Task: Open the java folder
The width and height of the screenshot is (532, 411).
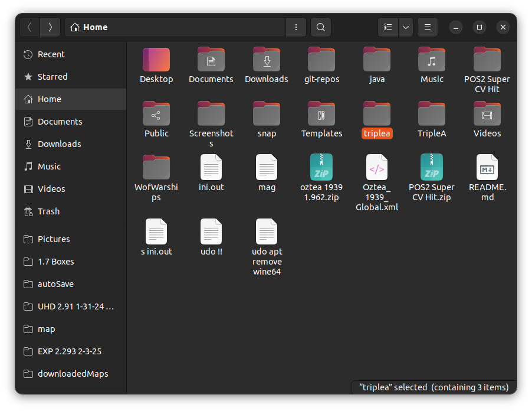Action: (x=377, y=60)
